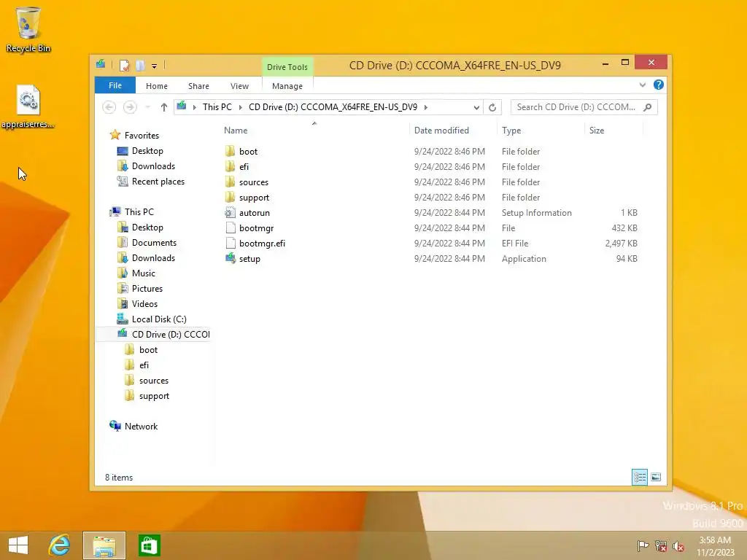Open the File ribbon menu

tap(115, 86)
